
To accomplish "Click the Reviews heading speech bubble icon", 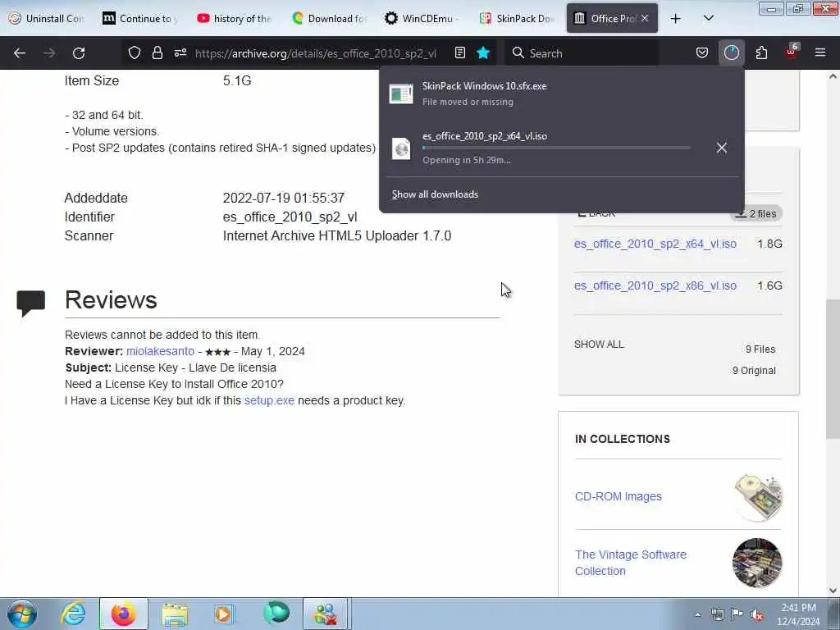I will (x=31, y=304).
